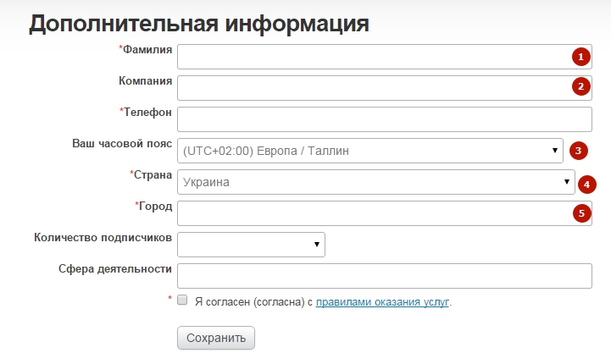Click the time zone dropdown arrow
Viewport: 611px width, 364px height.
(x=555, y=151)
